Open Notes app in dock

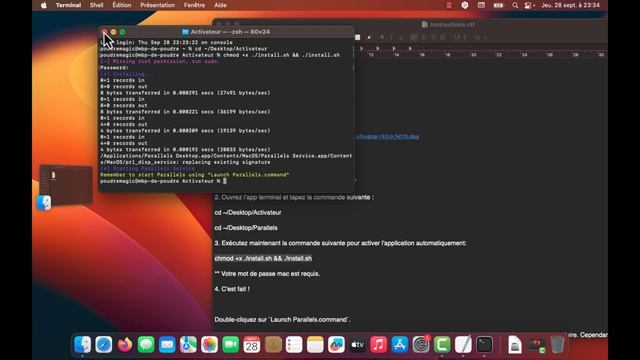pos(315,345)
